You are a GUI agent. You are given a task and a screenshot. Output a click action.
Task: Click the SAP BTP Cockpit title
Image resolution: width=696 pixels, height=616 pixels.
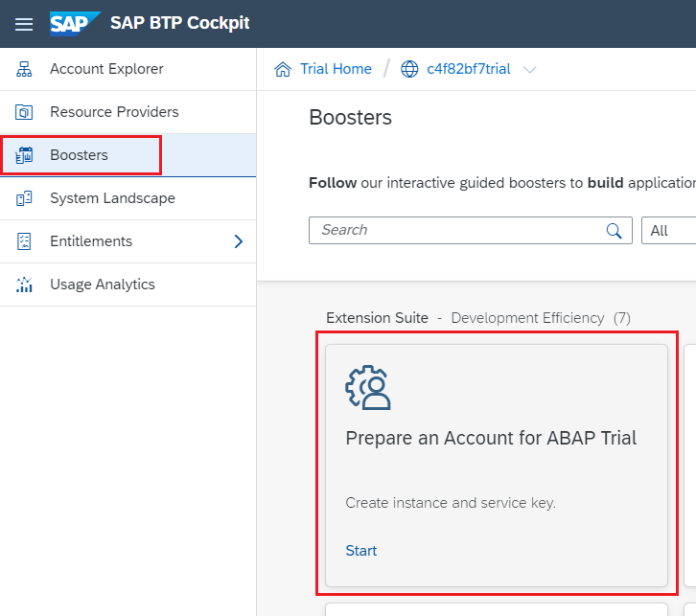[180, 23]
